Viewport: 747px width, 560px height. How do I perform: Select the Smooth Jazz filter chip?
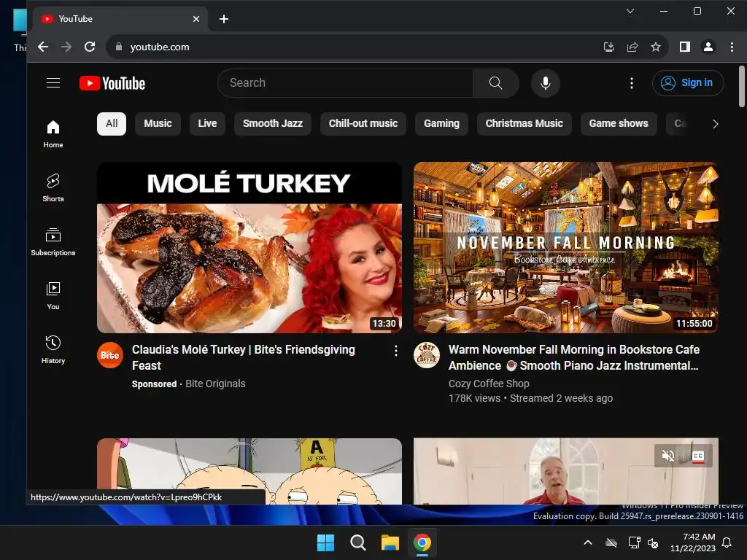pyautogui.click(x=273, y=124)
